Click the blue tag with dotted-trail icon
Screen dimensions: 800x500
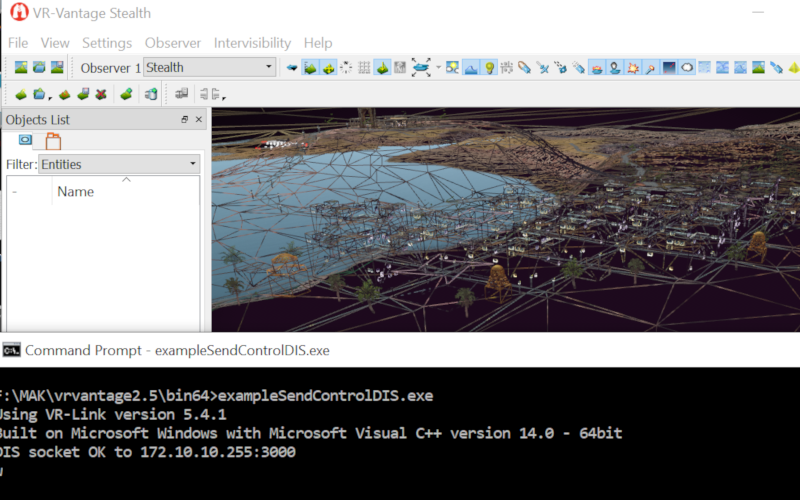point(579,67)
